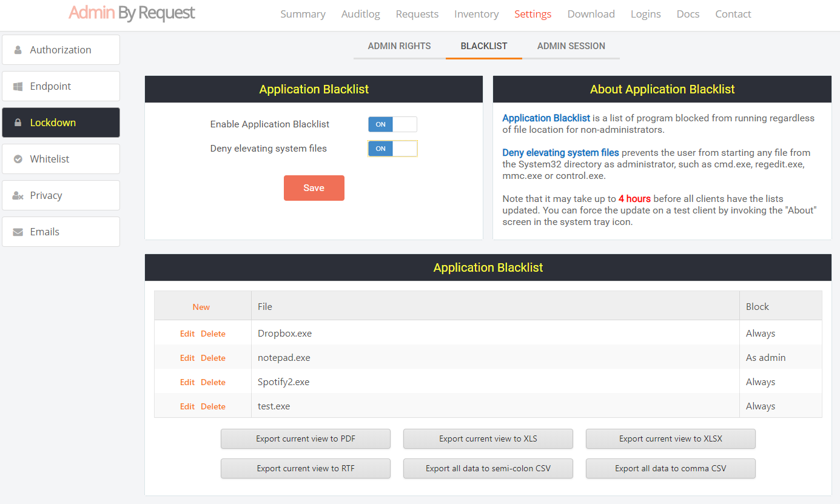Image resolution: width=840 pixels, height=504 pixels.
Task: Click the Authorization person icon in sidebar
Action: tap(18, 50)
